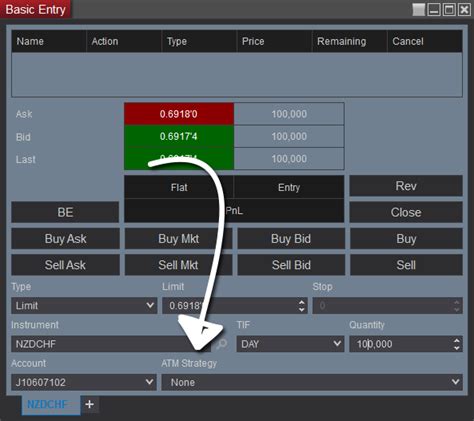474x421 pixels.
Task: Maximize the Basic Entry window
Action: click(449, 10)
